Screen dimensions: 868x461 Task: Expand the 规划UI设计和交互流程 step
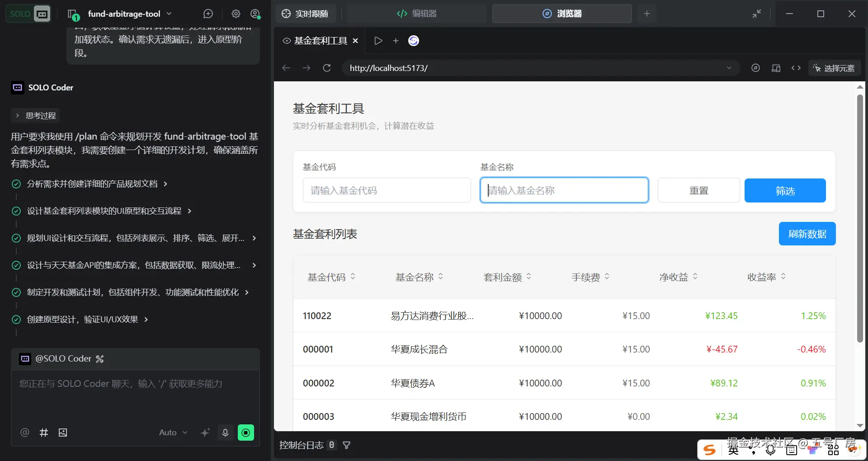point(254,238)
